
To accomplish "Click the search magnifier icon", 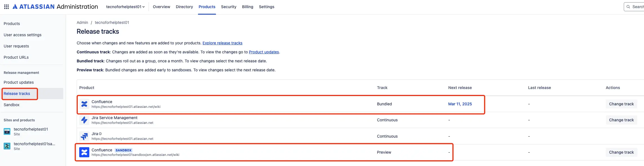I will click(628, 7).
